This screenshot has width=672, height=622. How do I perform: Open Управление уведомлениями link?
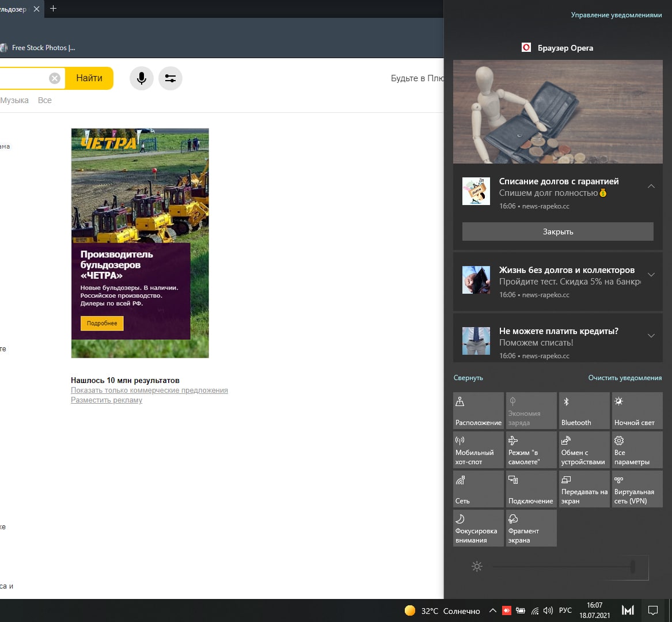[616, 15]
